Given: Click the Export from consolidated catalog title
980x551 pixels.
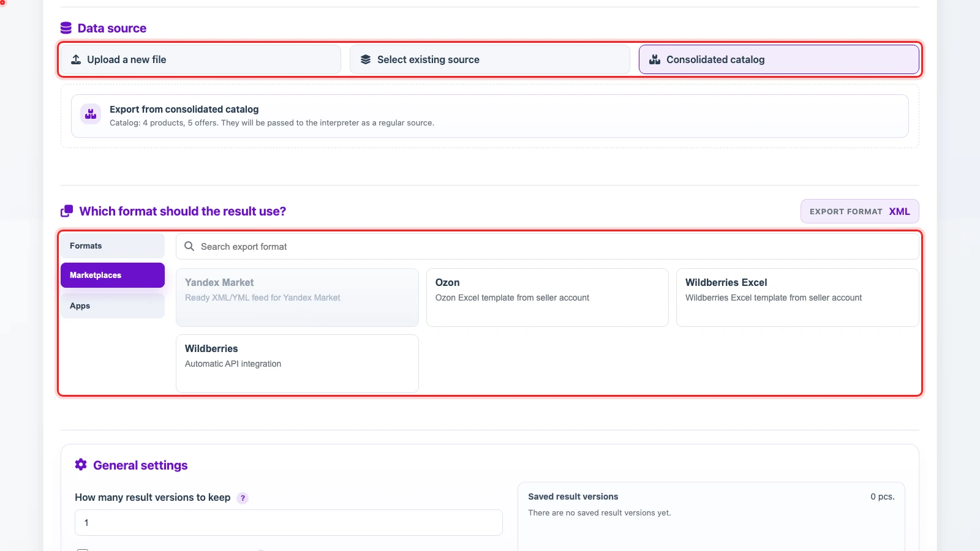Looking at the screenshot, I should (x=184, y=109).
